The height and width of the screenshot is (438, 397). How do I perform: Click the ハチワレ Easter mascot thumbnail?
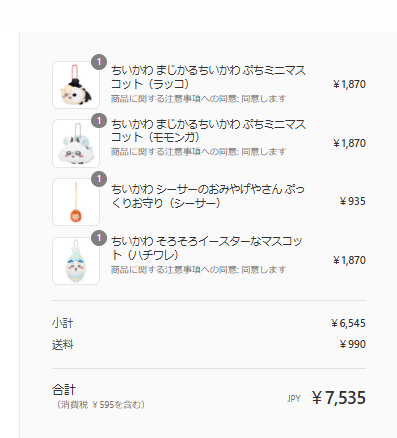click(x=76, y=261)
